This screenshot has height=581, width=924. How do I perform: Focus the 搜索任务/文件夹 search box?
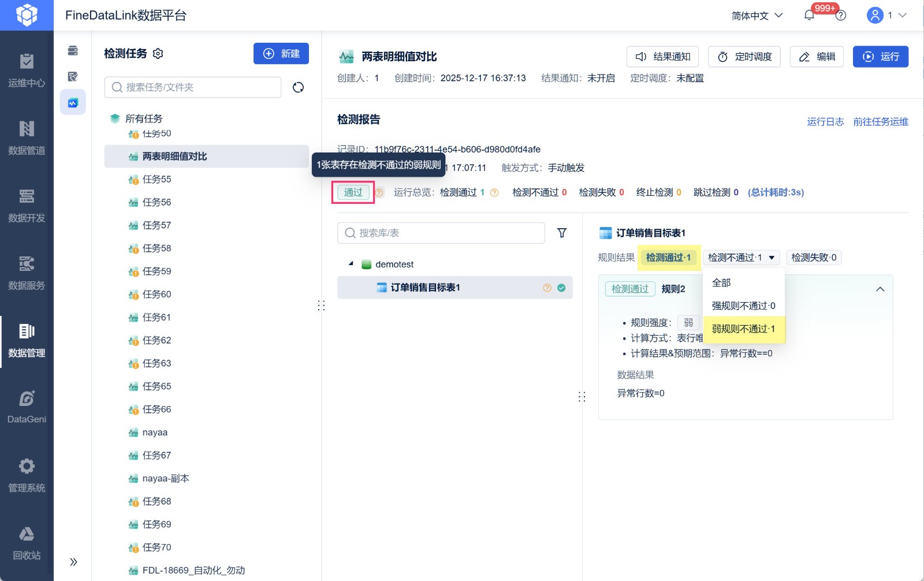click(x=193, y=87)
